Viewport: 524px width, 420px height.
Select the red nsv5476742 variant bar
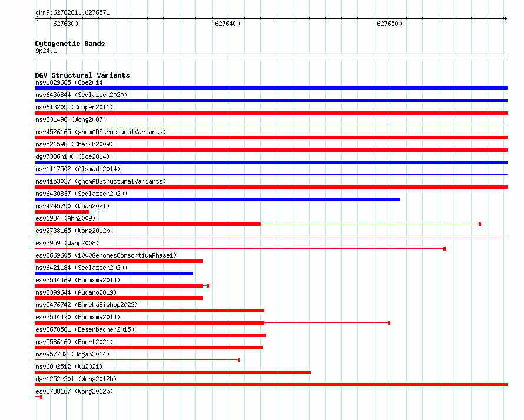click(150, 311)
